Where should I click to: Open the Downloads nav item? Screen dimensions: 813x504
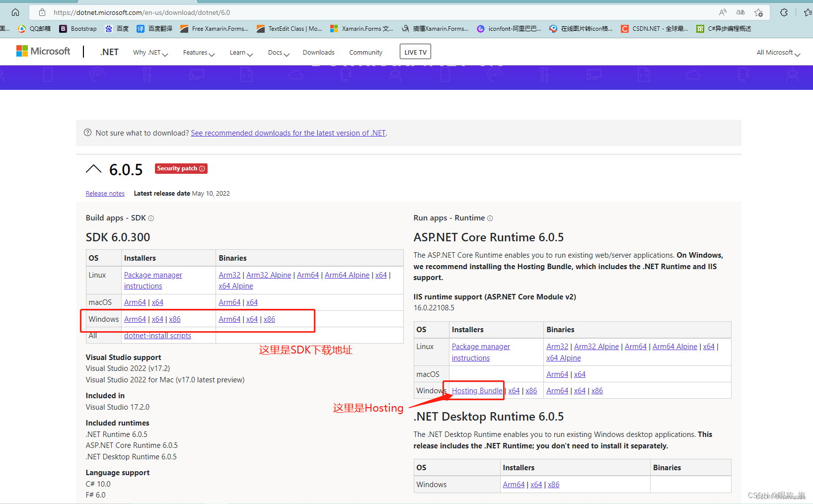[318, 53]
